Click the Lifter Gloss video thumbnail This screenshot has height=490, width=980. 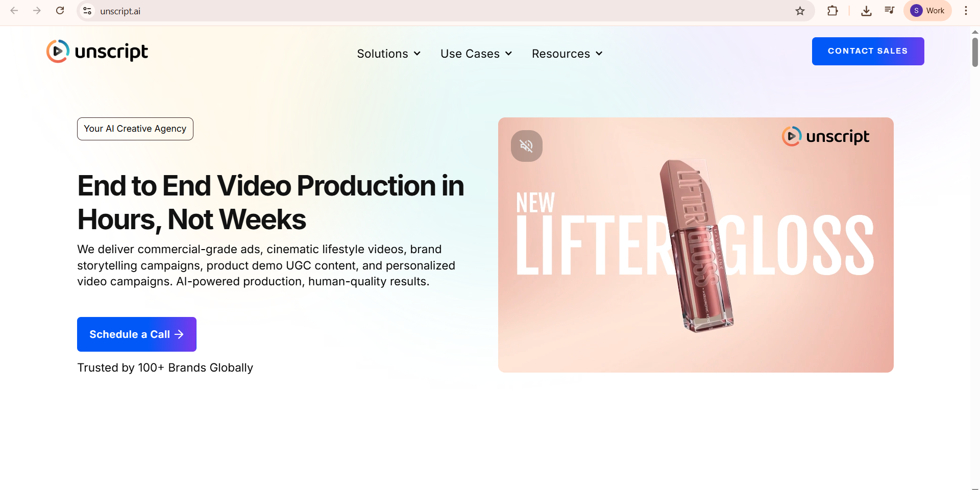point(696,245)
